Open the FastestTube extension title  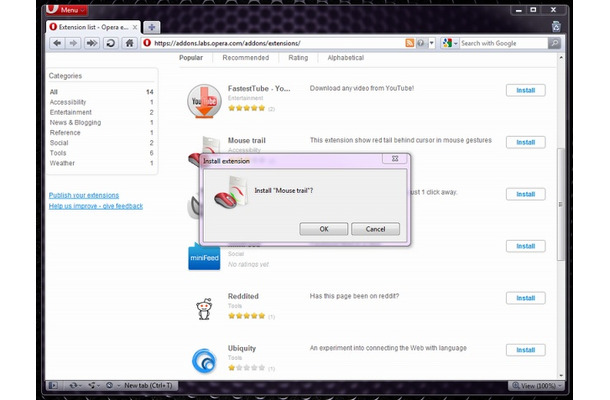259,88
